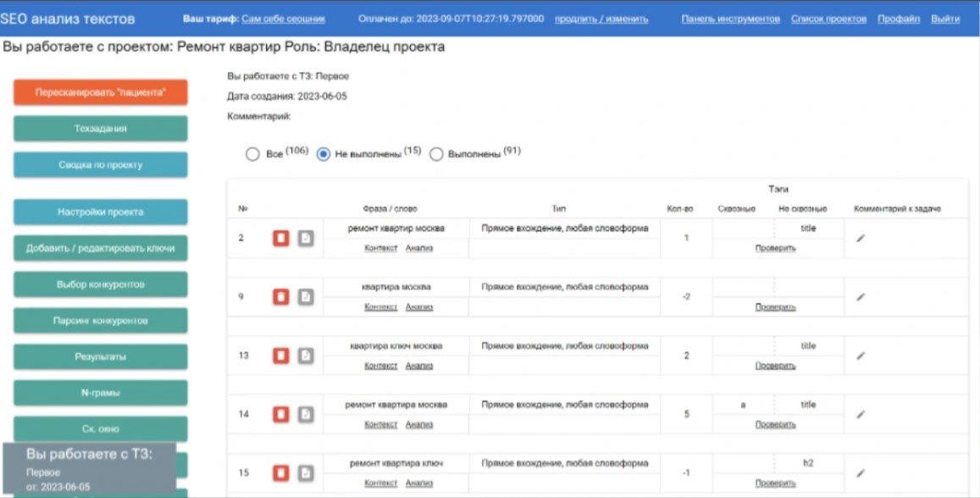Click the phrase 'ремонт квартир москва'
Image resolution: width=980 pixels, height=498 pixels.
click(x=396, y=229)
